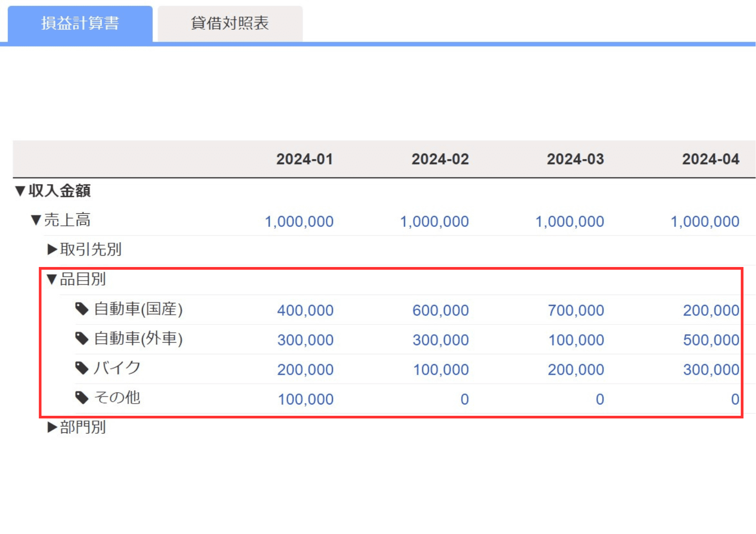Click the tag icon beside 自動車(国産)
Viewport: 756px width, 534px height.
[82, 309]
